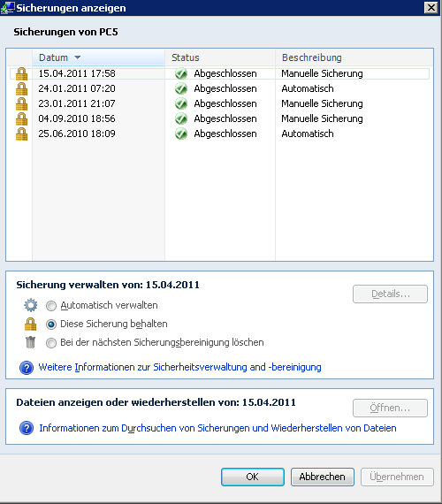Click the Übernehmen button
The image size is (442, 504).
pos(397,477)
